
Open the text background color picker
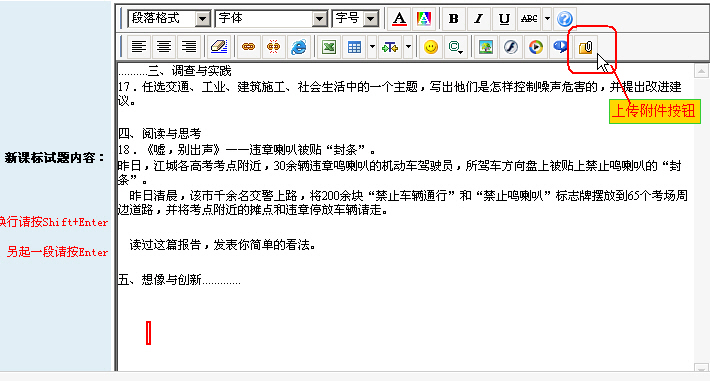point(424,19)
